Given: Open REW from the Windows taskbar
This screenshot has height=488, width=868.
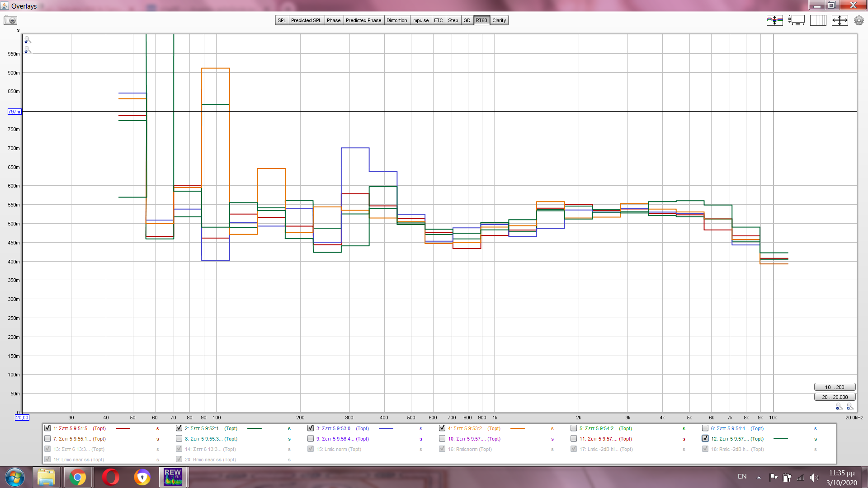Looking at the screenshot, I should click(173, 477).
